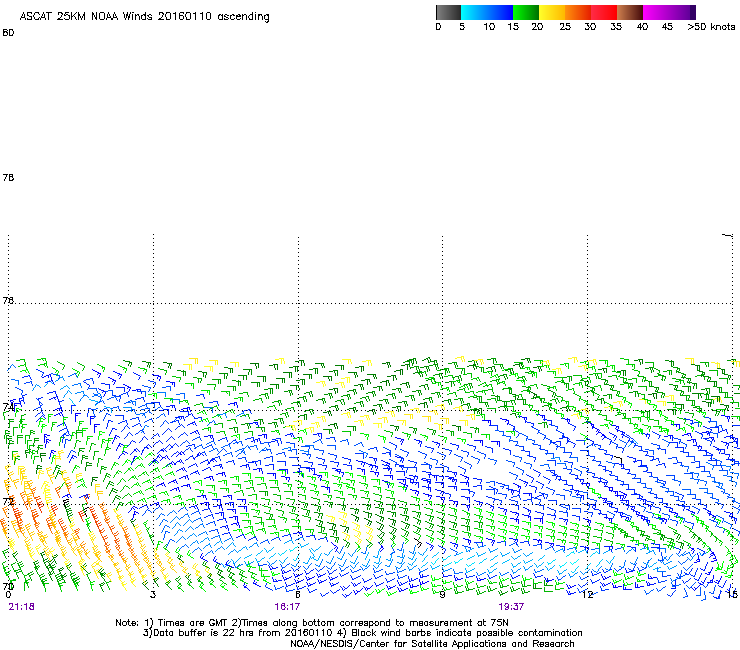
Task: Click the latitude label 70
Action: (x=8, y=586)
